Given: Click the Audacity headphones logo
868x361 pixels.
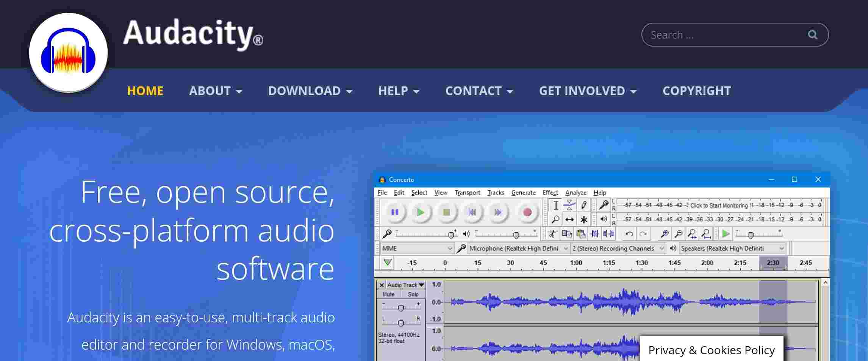Looking at the screenshot, I should [68, 52].
